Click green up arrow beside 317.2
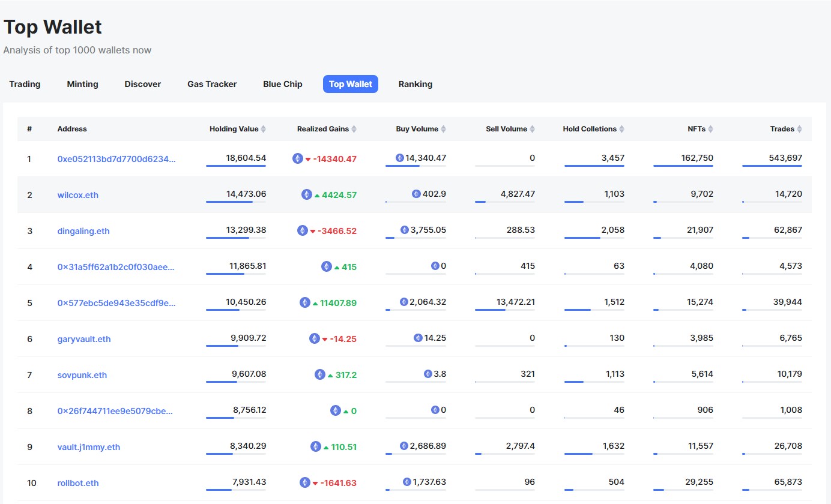This screenshot has height=504, width=831. coord(330,375)
